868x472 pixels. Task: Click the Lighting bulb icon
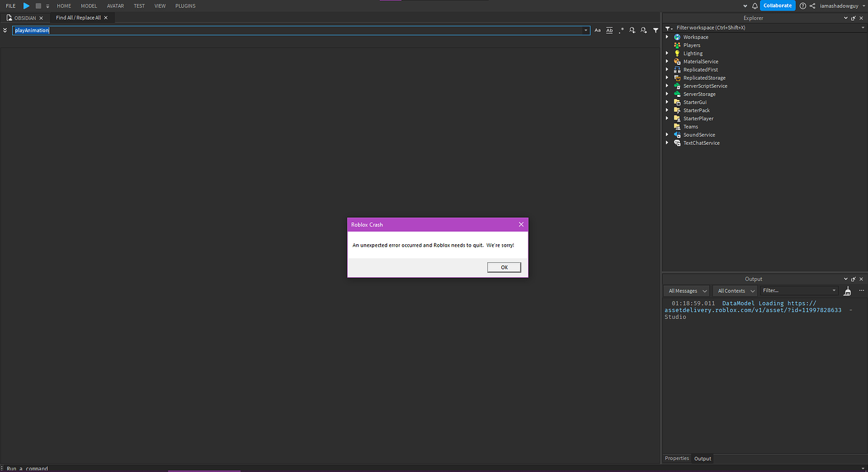(x=677, y=53)
